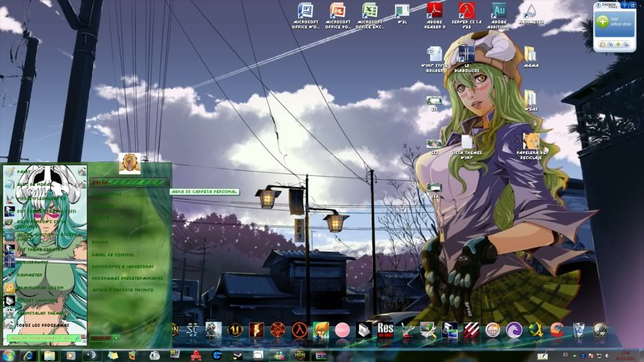Open the SS1 image file
The height and width of the screenshot is (362, 644).
[434, 104]
